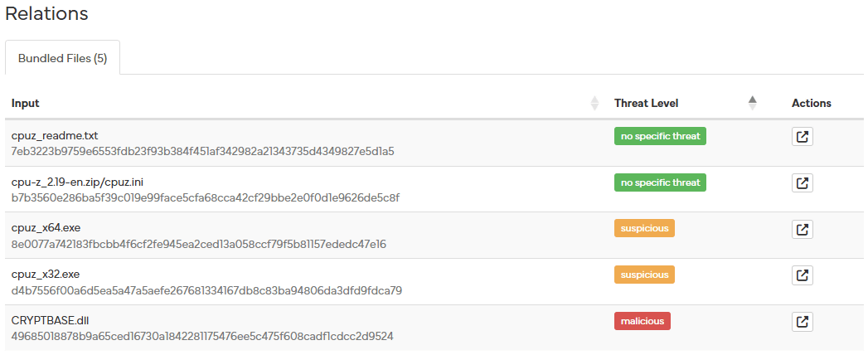The width and height of the screenshot is (868, 355).
Task: Click suspicious badge for cpuz_x32.exe
Action: tap(644, 274)
